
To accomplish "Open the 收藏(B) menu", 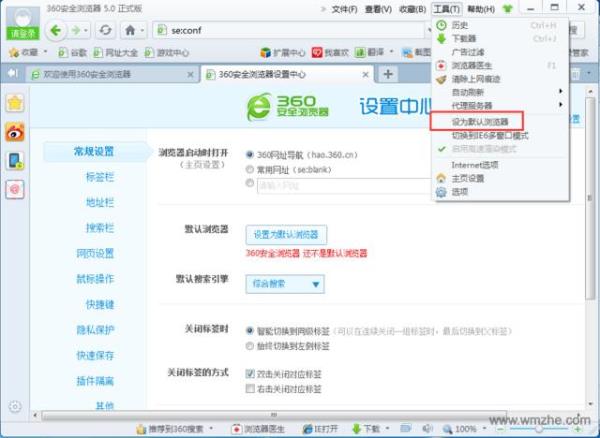I will pyautogui.click(x=412, y=9).
